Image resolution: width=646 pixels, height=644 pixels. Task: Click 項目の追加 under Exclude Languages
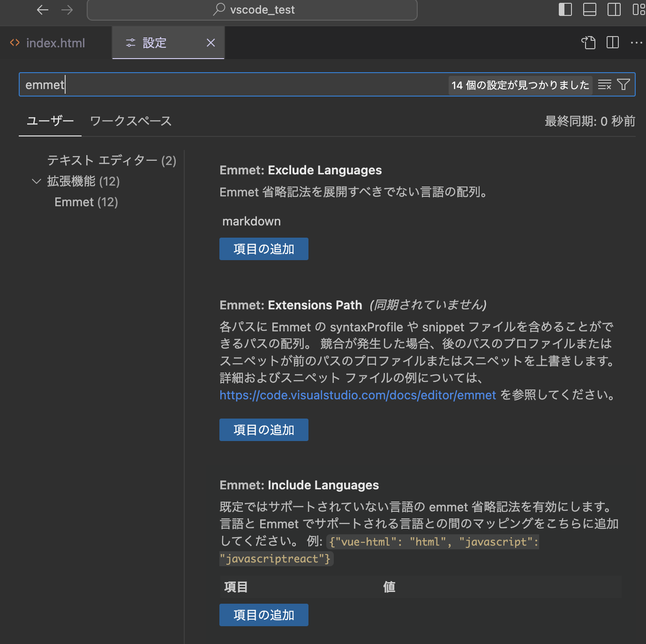pyautogui.click(x=263, y=249)
